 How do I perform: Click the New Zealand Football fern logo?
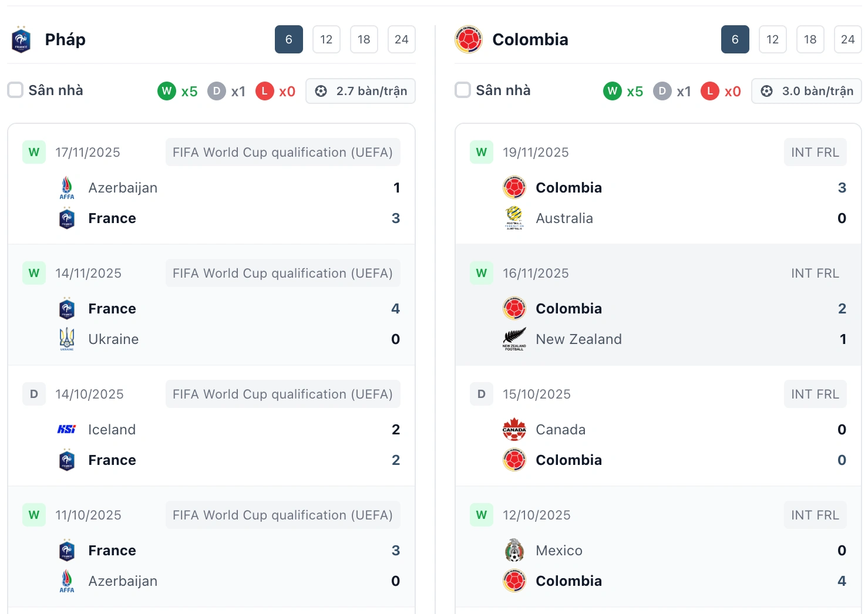[x=514, y=339]
